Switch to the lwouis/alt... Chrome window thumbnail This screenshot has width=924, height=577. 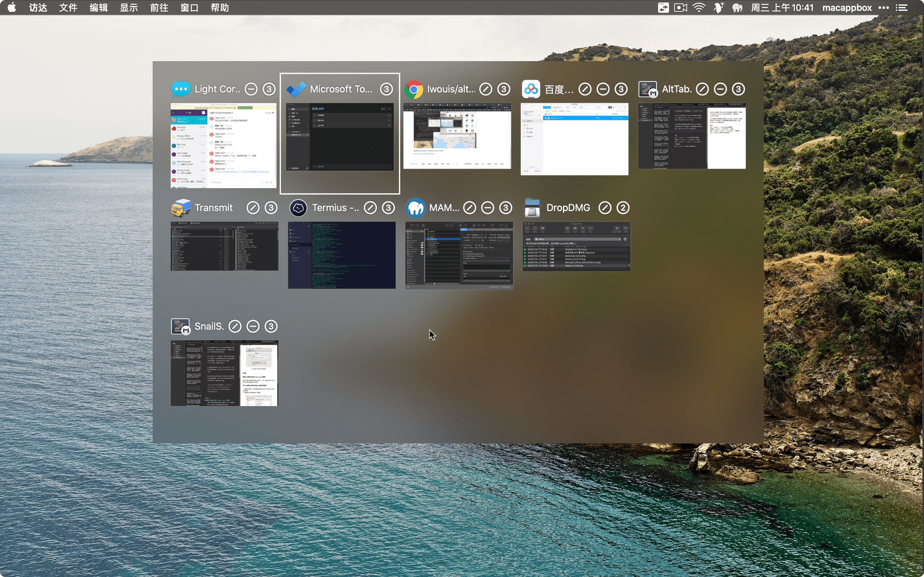457,136
